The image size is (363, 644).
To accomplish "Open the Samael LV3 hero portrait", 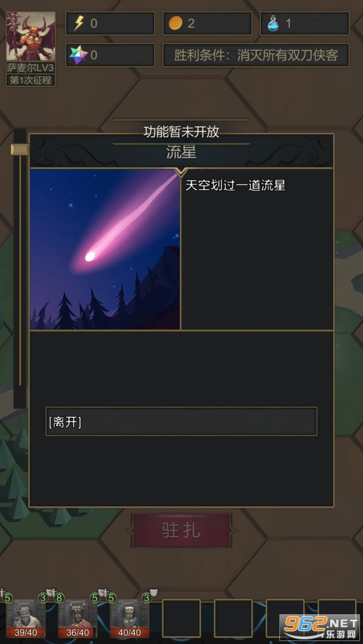I will coord(30,36).
